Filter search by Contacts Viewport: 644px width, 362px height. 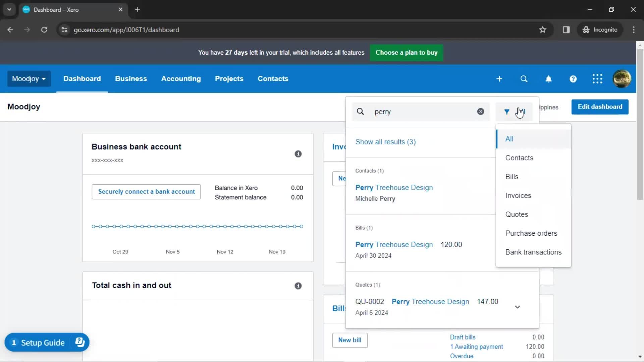533,158
